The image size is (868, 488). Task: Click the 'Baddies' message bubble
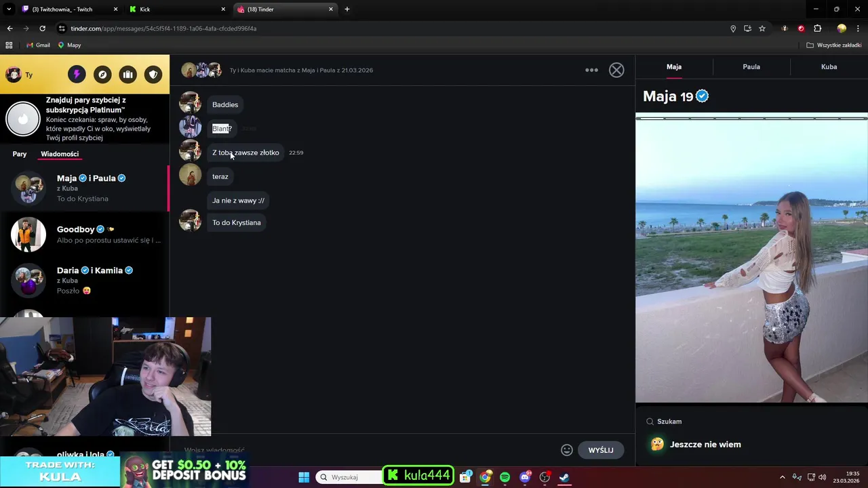pos(225,104)
